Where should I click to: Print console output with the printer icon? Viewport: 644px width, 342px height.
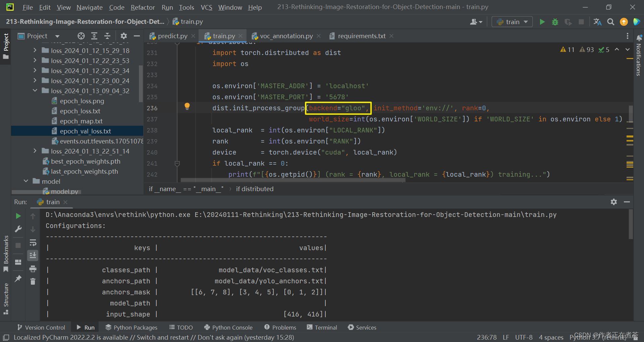point(33,269)
